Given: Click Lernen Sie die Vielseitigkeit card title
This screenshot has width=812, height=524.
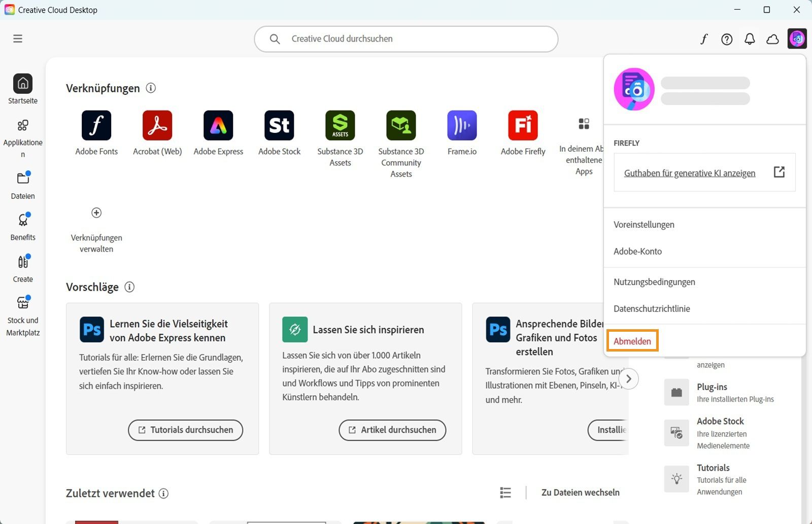Looking at the screenshot, I should pos(168,331).
